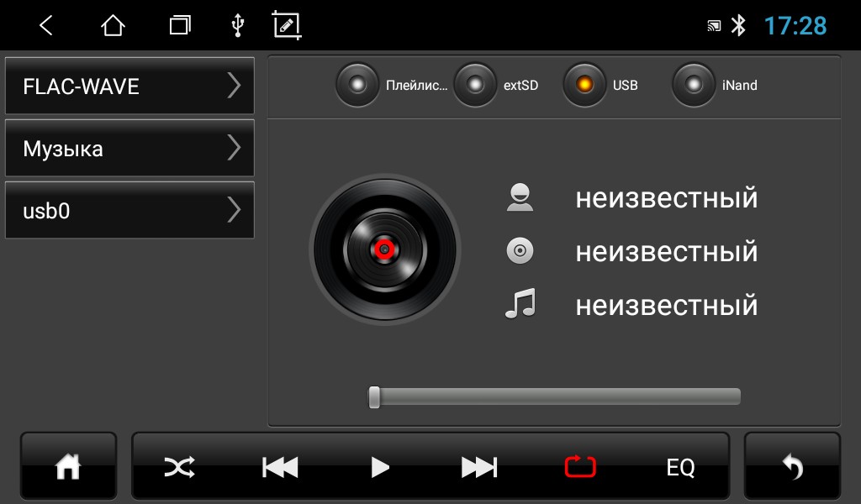The height and width of the screenshot is (504, 861).
Task: Open the EQ equalizer settings
Action: pos(680,467)
